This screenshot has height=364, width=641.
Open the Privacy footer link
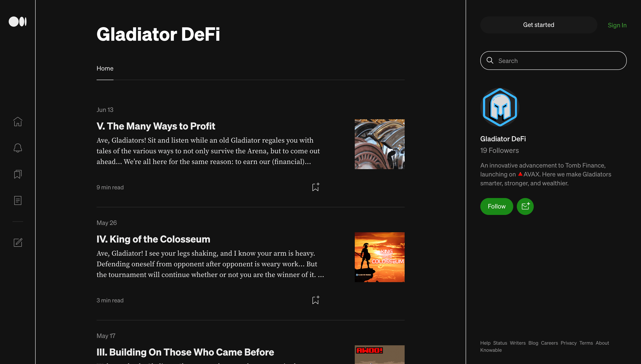tap(568, 343)
